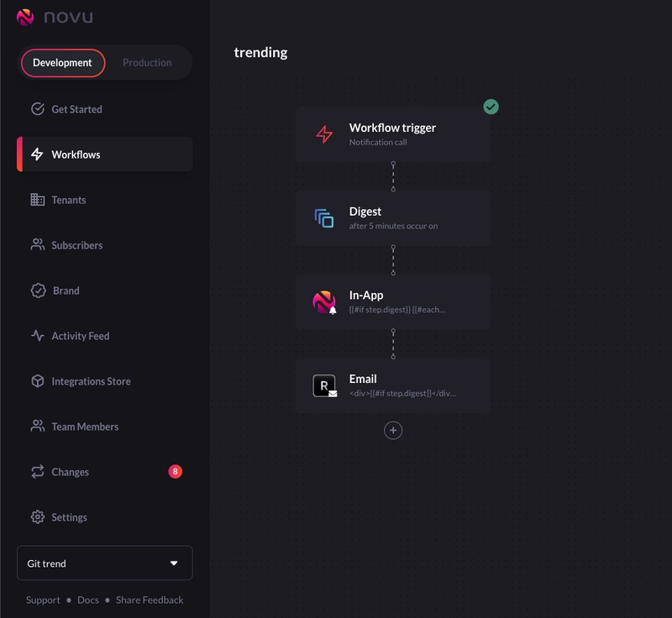Click the Share Feedback link
This screenshot has height=618, width=672.
pyautogui.click(x=150, y=600)
